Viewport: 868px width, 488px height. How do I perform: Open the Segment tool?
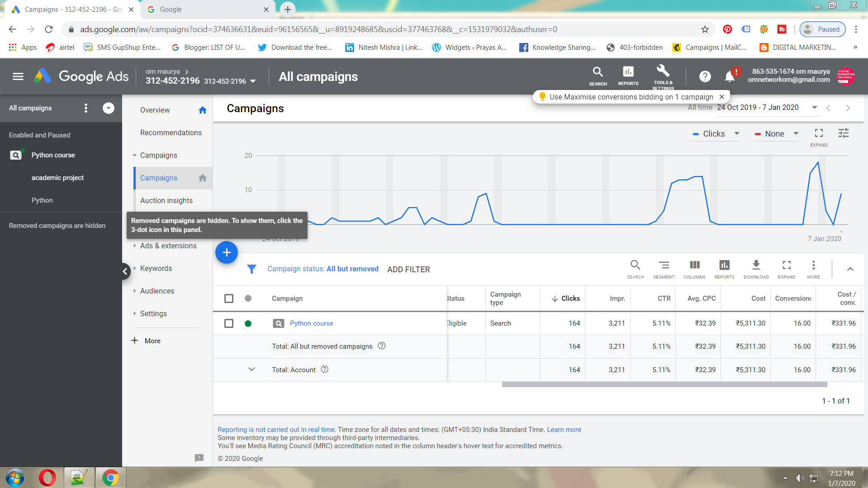[x=664, y=269]
